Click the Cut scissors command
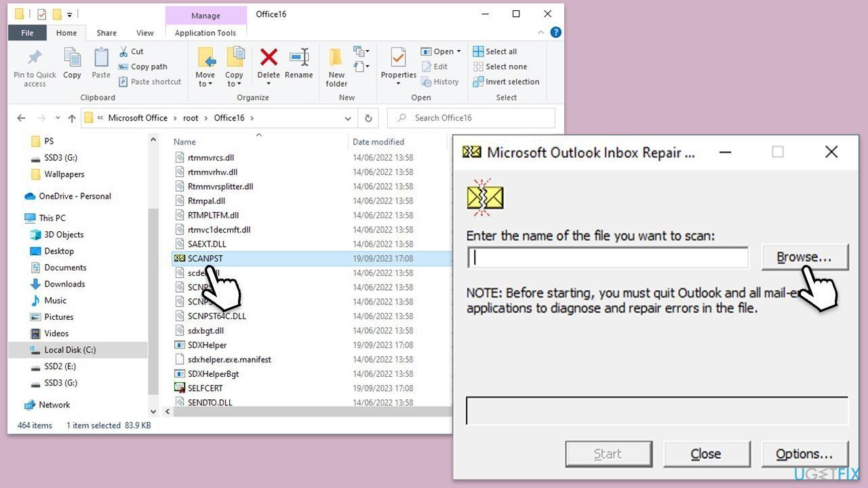The height and width of the screenshot is (488, 868). [x=132, y=52]
